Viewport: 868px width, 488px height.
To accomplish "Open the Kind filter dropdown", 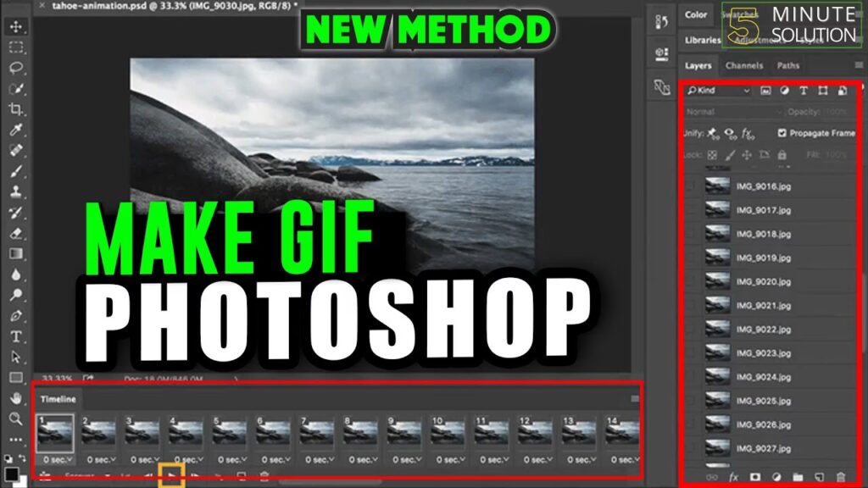I will click(x=719, y=91).
